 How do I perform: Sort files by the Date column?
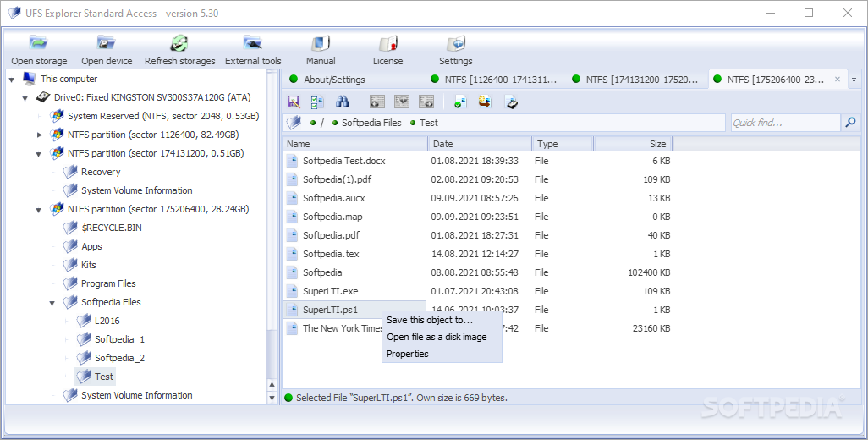(x=480, y=144)
